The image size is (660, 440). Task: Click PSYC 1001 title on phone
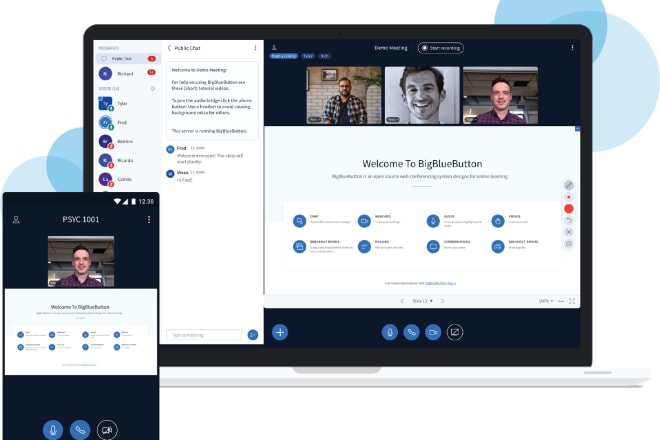(81, 219)
